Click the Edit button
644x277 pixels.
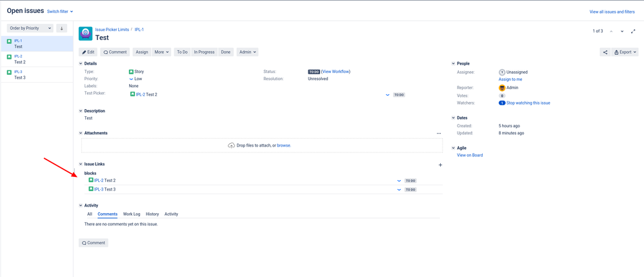click(x=88, y=52)
